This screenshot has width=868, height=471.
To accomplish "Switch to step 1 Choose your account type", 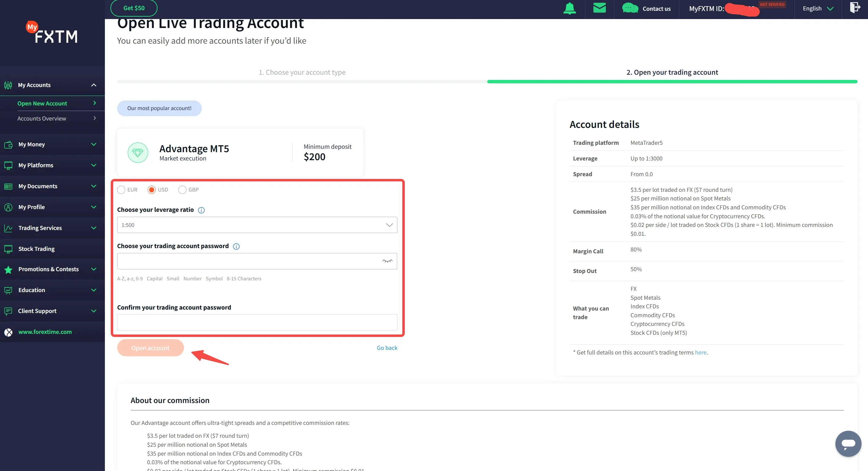I will point(302,72).
